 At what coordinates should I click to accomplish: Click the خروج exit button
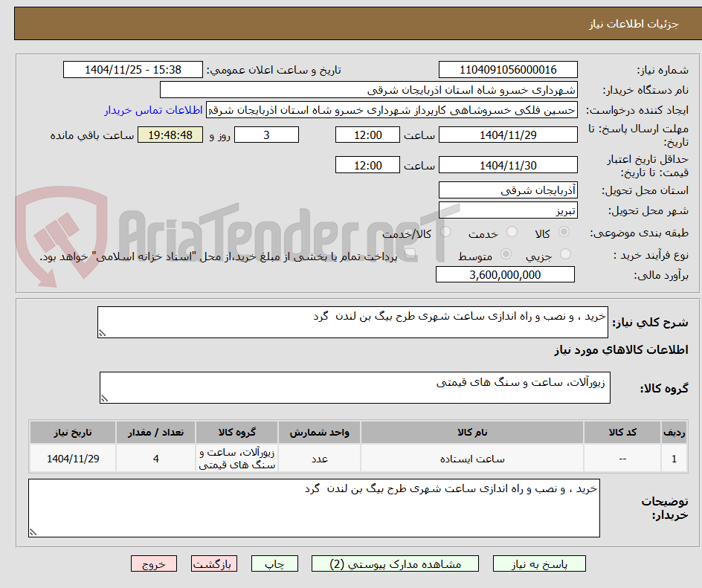coord(154,563)
